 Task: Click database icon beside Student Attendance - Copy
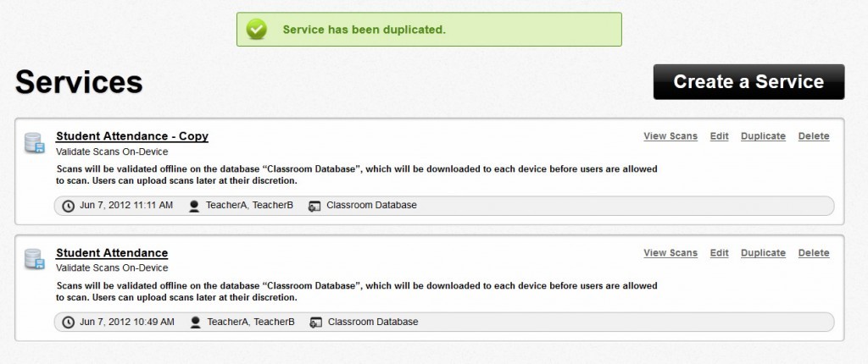[34, 143]
